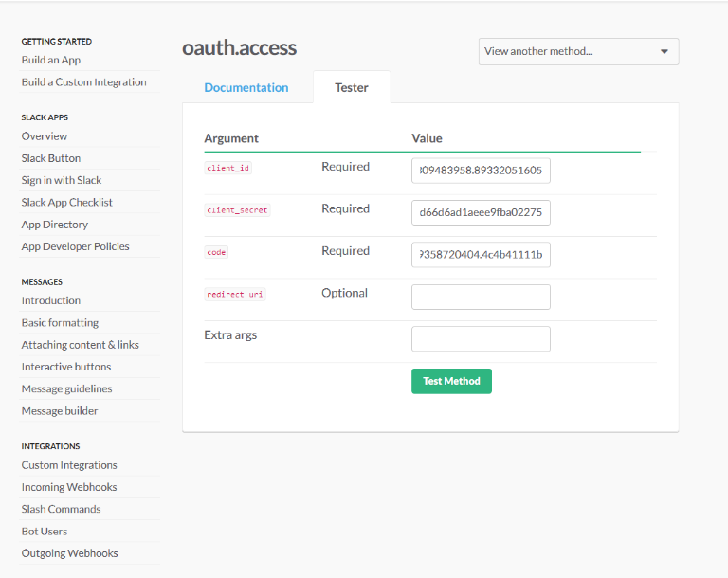Open Build an App link
The image size is (728, 578).
51,60
